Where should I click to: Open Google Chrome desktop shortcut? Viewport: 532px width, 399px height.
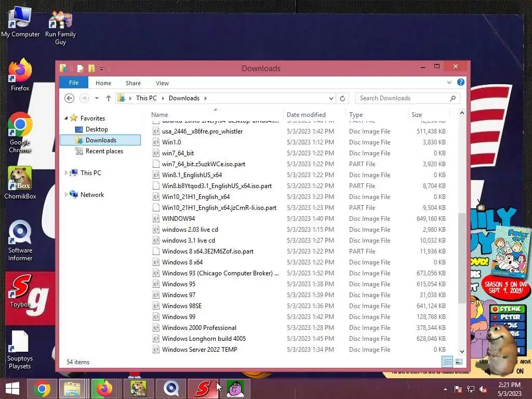coord(20,132)
